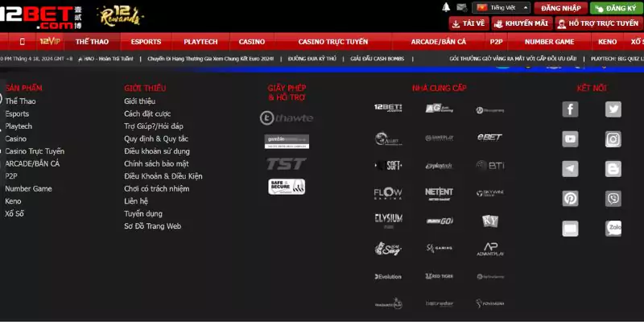The width and height of the screenshot is (644, 322).
Task: Click the TẢI VỀ download button
Action: pos(469,23)
